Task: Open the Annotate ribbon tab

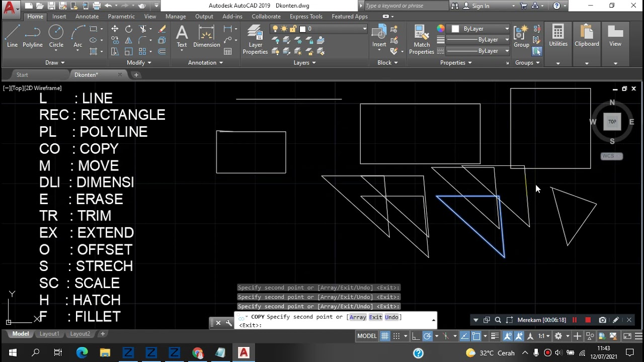Action: 87,17
